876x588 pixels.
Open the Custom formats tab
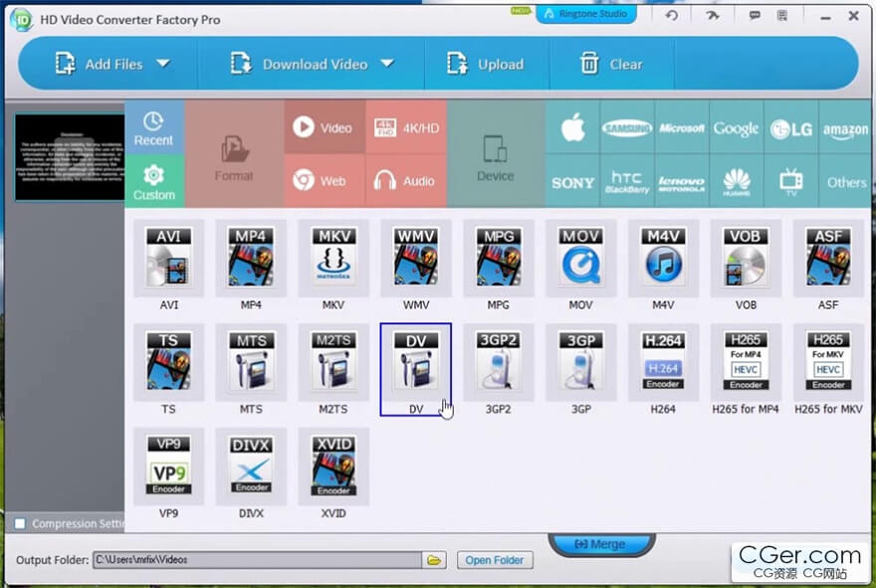point(154,182)
